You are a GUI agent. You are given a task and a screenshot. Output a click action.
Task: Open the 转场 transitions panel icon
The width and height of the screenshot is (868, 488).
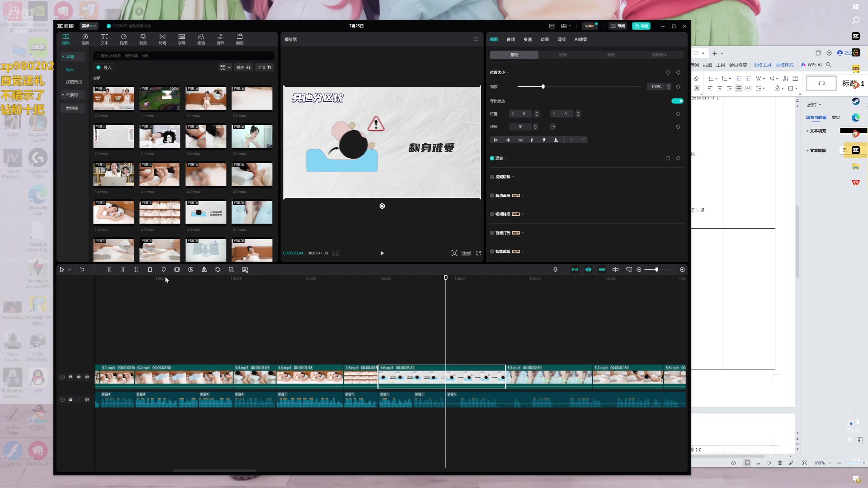coord(162,39)
